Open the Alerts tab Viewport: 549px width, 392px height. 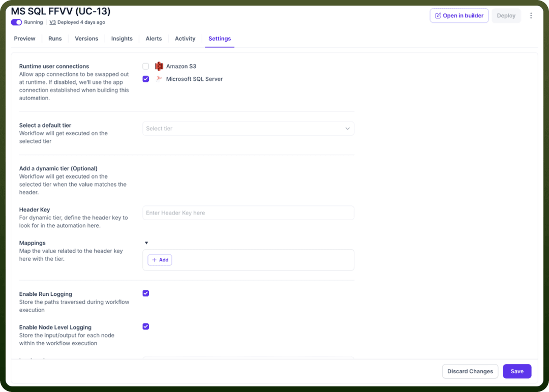[x=154, y=39]
